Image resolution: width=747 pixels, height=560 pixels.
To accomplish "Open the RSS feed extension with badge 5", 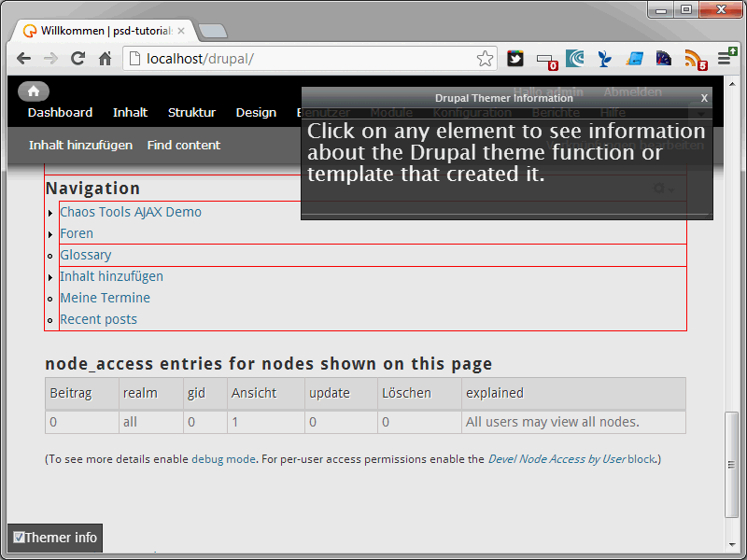I will point(695,60).
